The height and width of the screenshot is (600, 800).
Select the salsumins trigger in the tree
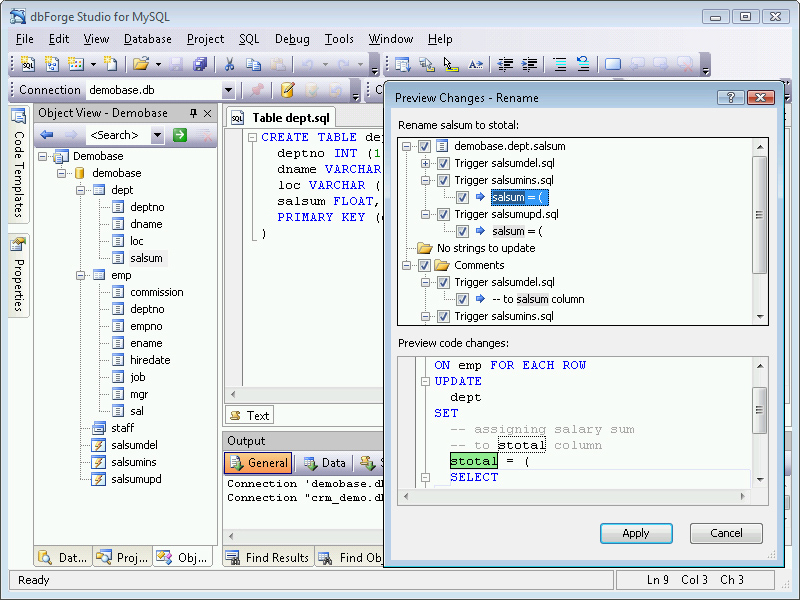pyautogui.click(x=133, y=462)
